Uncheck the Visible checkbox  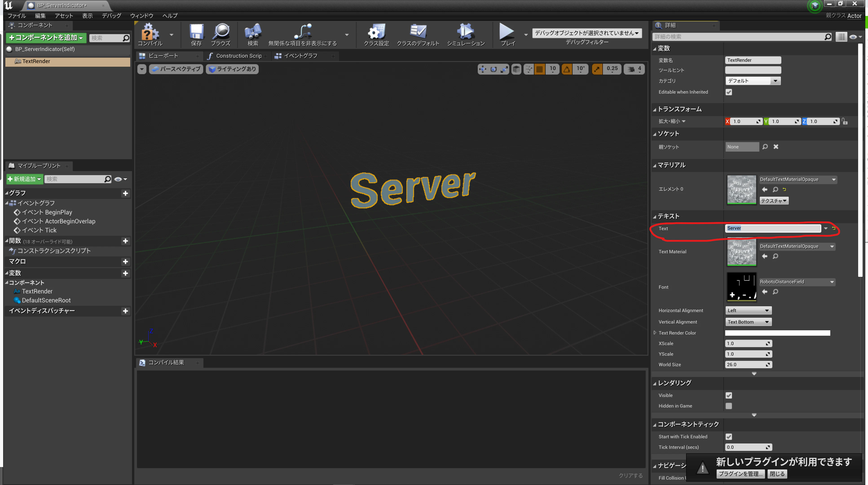[x=729, y=395]
